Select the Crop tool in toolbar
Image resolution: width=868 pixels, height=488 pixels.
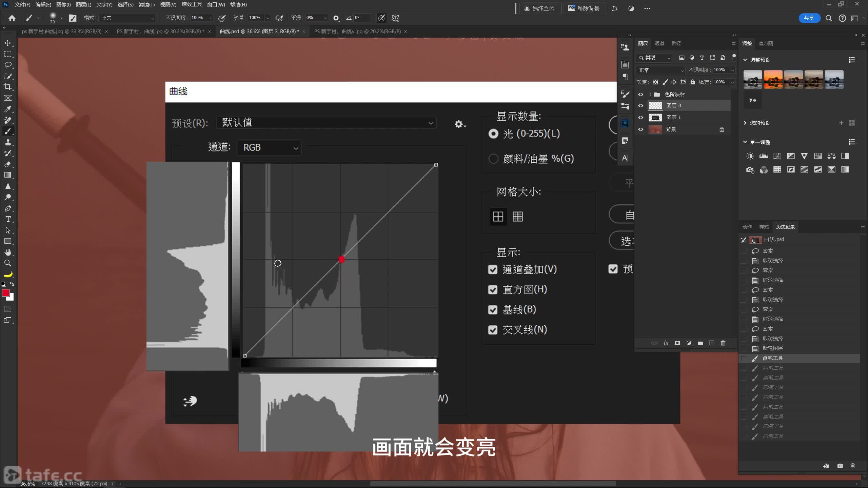click(8, 87)
